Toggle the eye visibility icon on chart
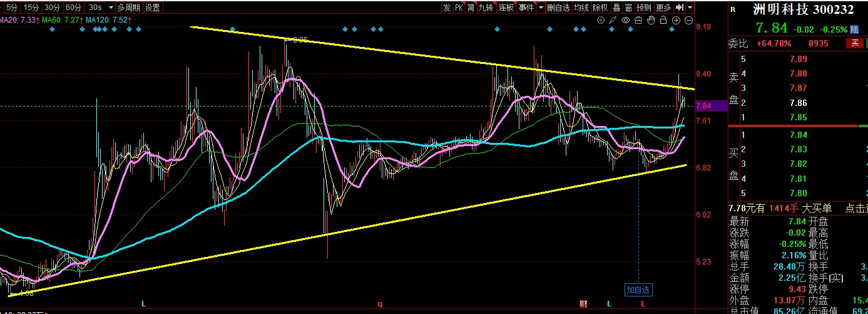This screenshot has height=314, width=868. click(626, 20)
